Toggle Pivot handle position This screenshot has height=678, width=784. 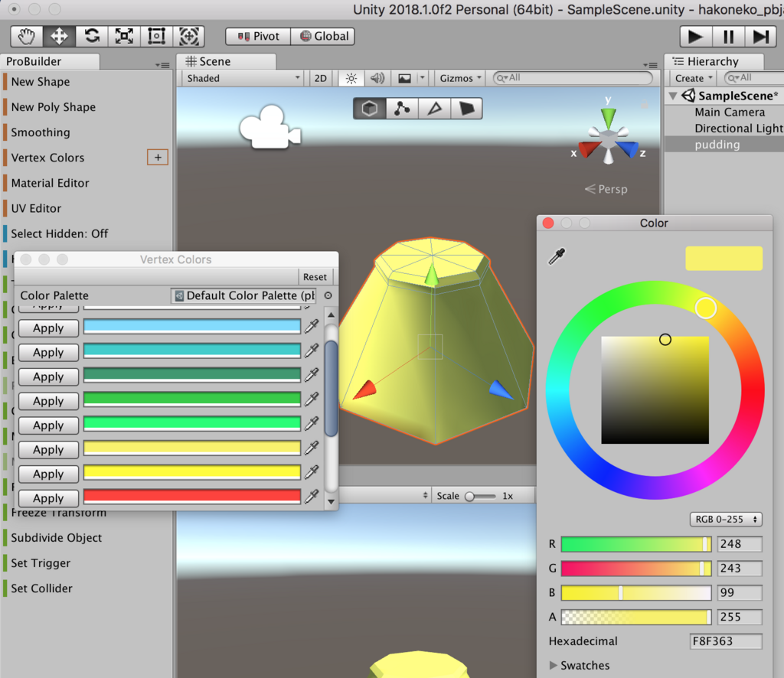[258, 37]
